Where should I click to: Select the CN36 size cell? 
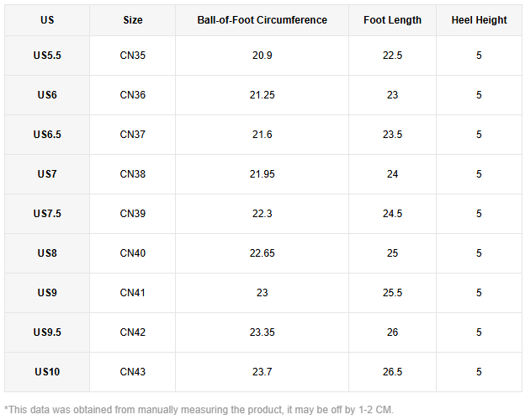point(133,95)
